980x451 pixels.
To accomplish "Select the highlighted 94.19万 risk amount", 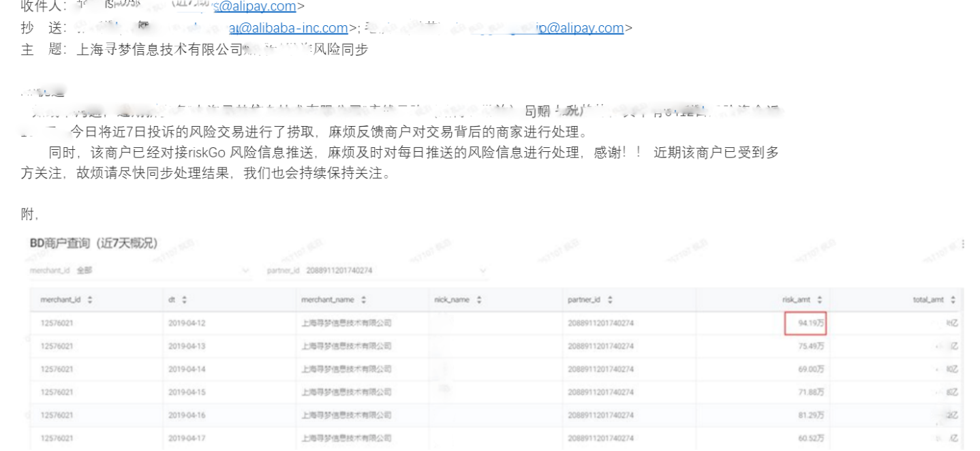I will point(807,323).
